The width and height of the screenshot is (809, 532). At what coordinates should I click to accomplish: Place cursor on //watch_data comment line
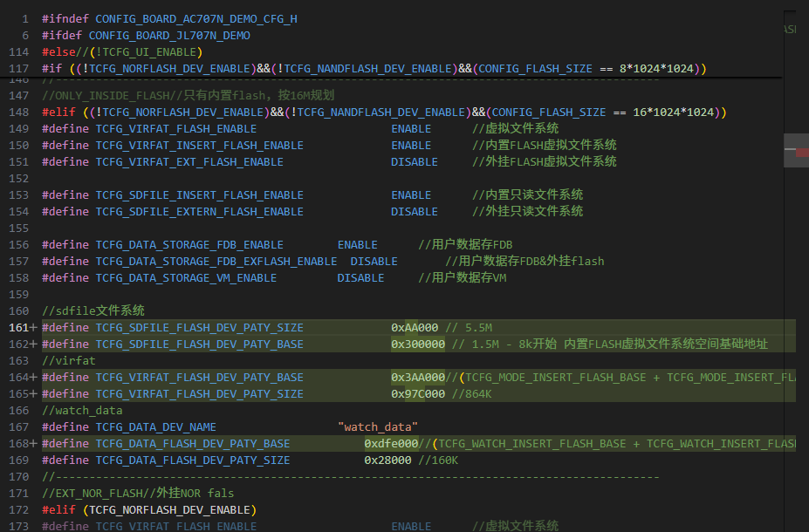82,411
